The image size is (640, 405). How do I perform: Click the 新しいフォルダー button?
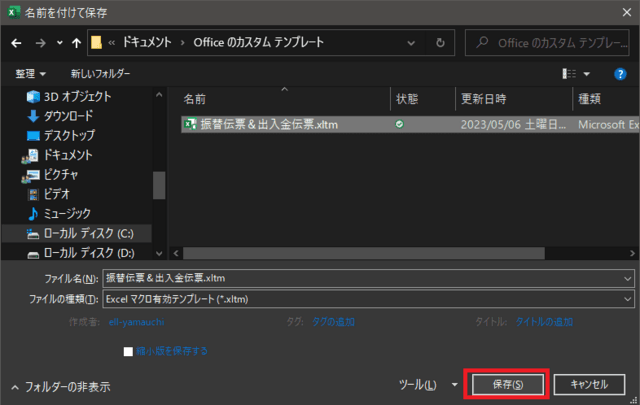pyautogui.click(x=102, y=74)
